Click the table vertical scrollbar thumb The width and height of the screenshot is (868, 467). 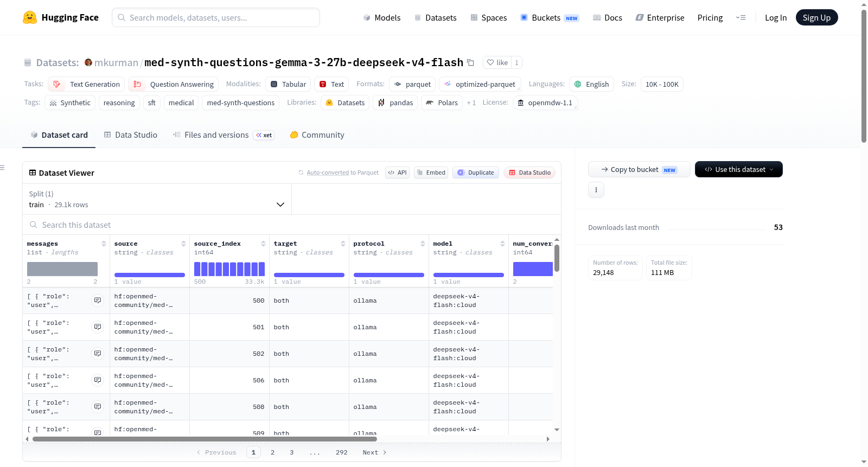557,258
